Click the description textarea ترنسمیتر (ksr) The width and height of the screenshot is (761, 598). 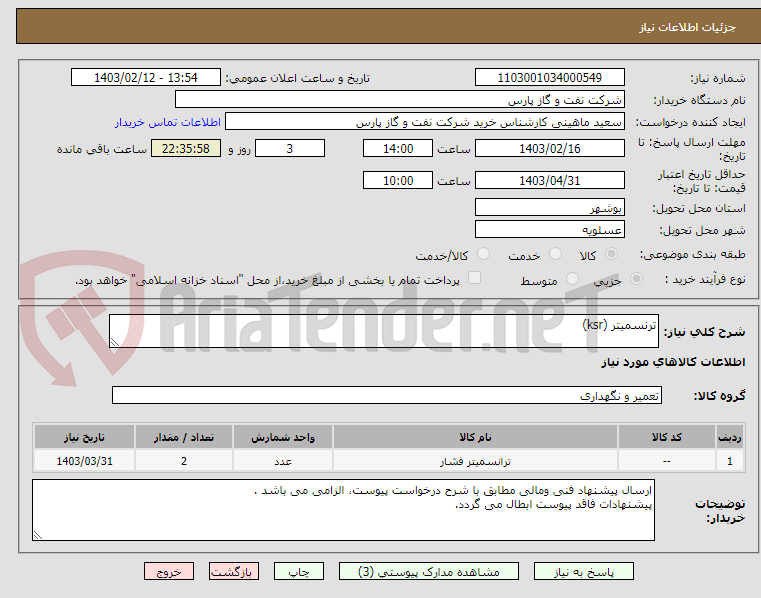click(x=384, y=331)
